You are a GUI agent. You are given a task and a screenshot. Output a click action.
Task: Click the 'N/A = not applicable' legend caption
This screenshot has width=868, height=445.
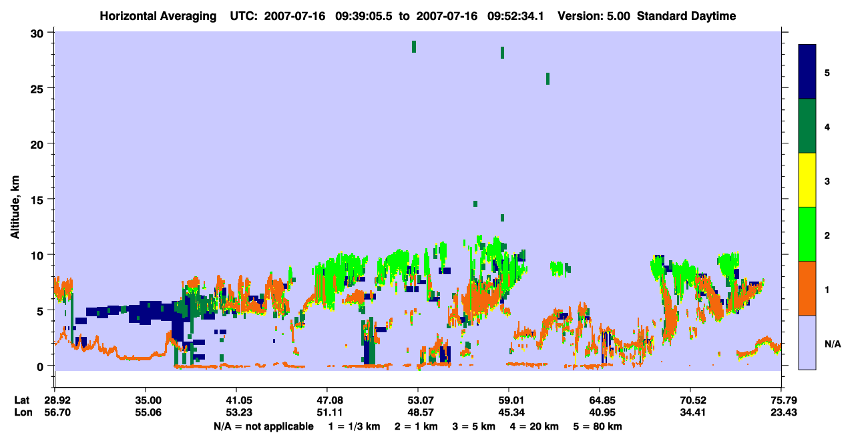click(x=263, y=426)
